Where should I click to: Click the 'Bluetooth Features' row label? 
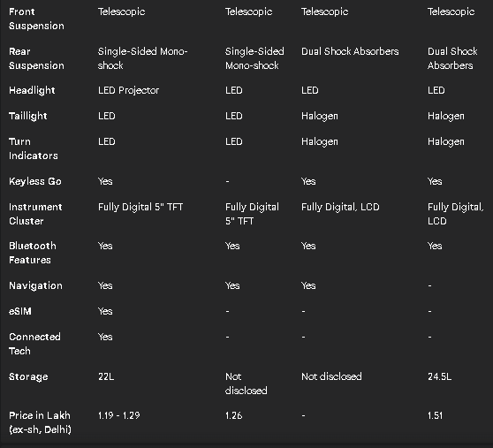point(33,253)
